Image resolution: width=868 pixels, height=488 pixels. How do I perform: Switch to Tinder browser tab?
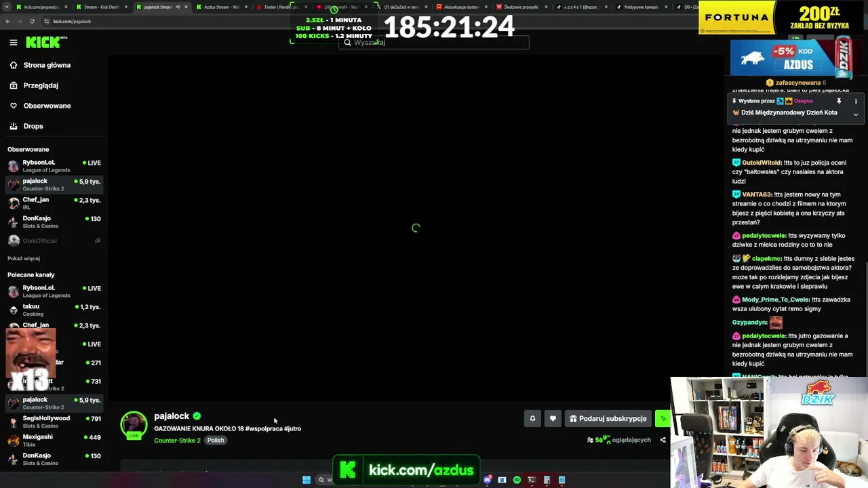pos(281,7)
